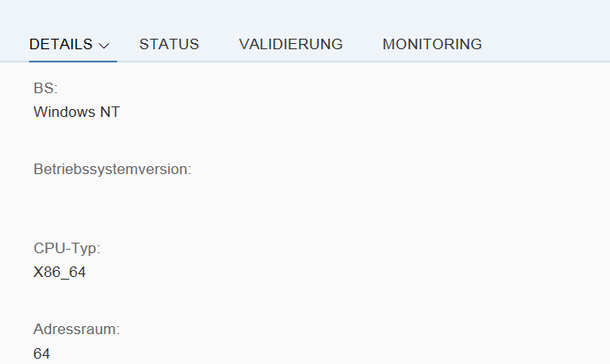Click the Betriebssystemversion: label
This screenshot has height=364, width=610.
[113, 170]
